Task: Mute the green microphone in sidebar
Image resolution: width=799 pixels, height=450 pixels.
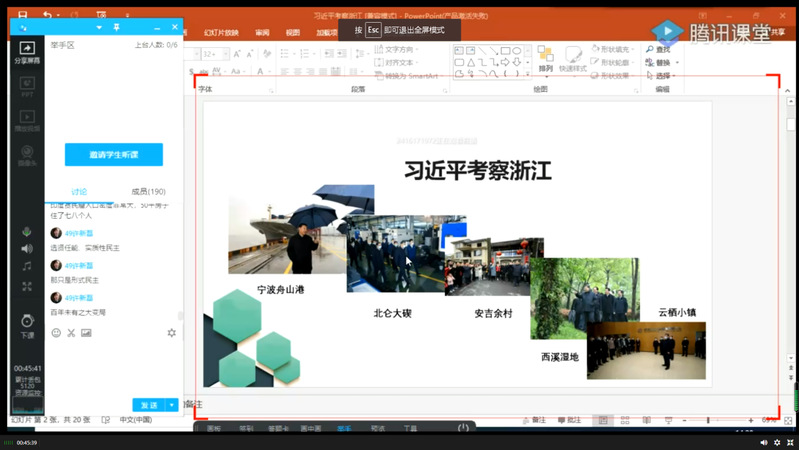Action: [27, 232]
